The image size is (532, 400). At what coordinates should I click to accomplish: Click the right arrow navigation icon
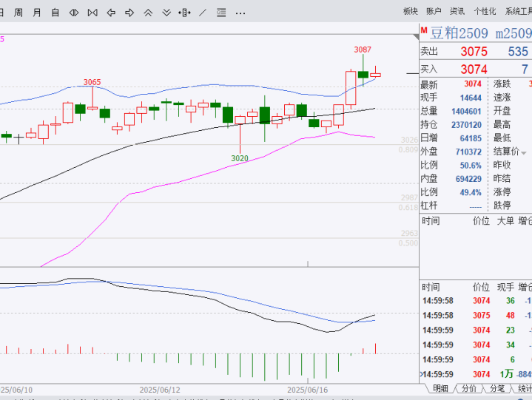click(x=129, y=12)
